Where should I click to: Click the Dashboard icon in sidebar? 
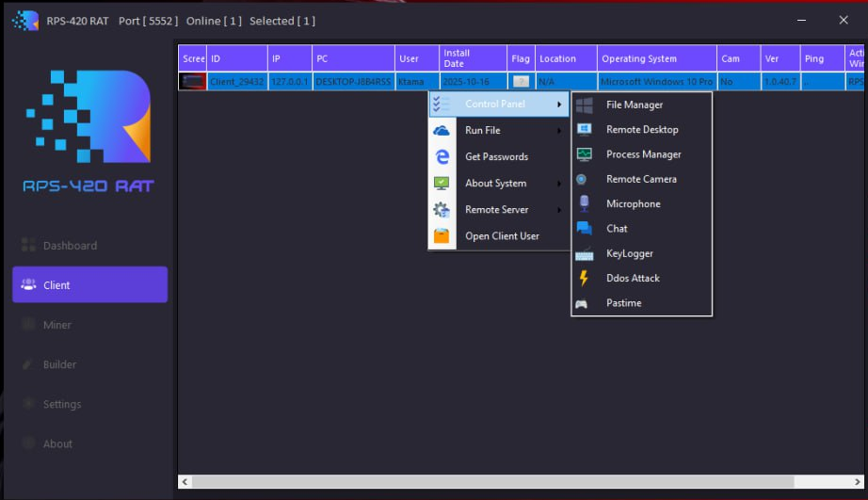click(28, 245)
